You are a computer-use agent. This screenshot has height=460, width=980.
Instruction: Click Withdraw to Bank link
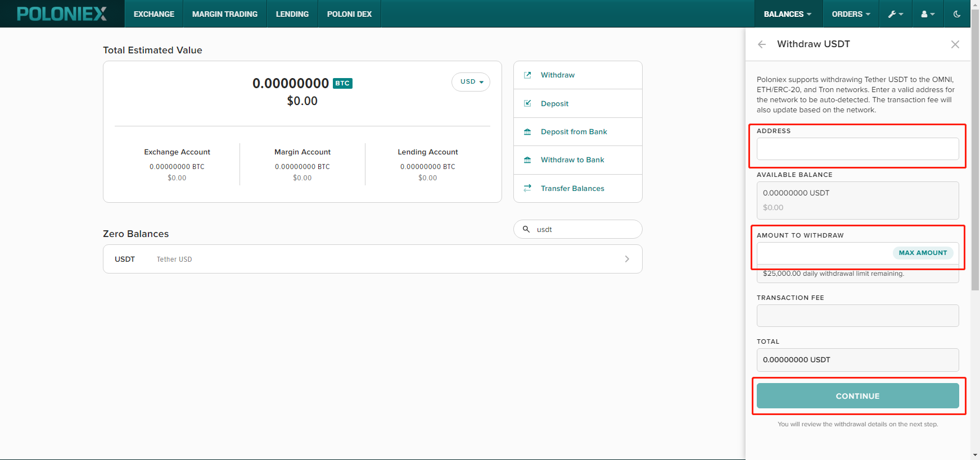point(572,160)
